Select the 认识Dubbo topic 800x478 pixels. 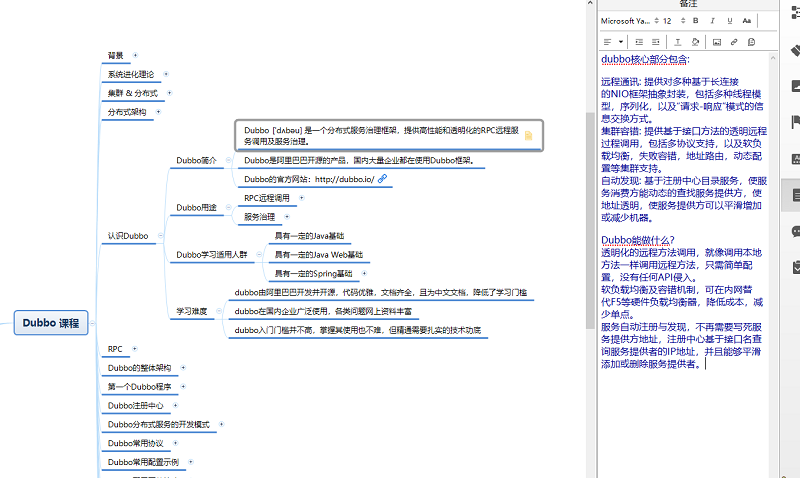point(128,236)
